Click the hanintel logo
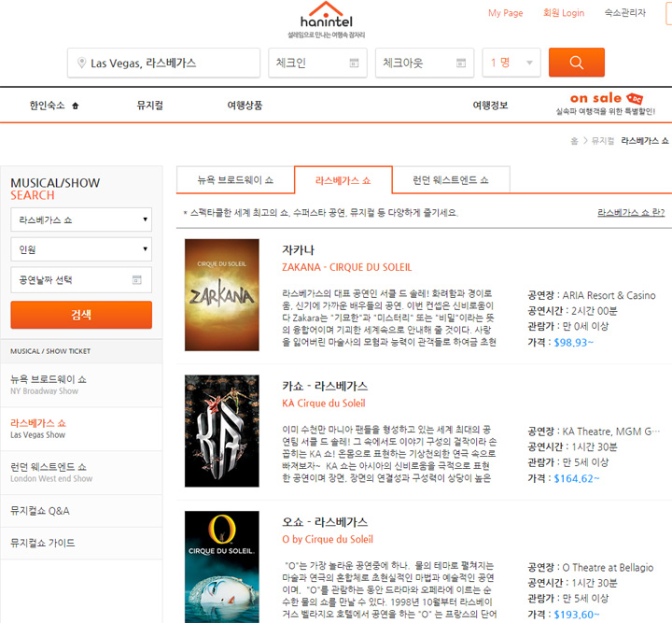 [326, 21]
